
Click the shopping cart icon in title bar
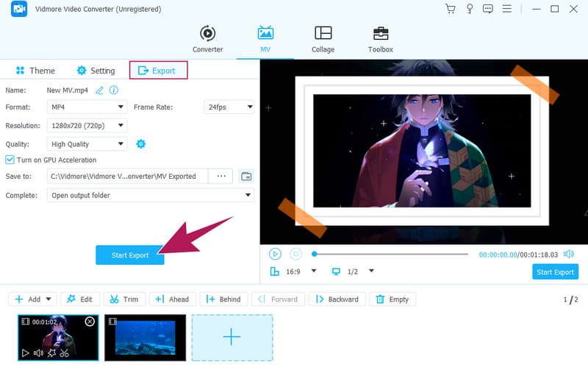tap(450, 9)
